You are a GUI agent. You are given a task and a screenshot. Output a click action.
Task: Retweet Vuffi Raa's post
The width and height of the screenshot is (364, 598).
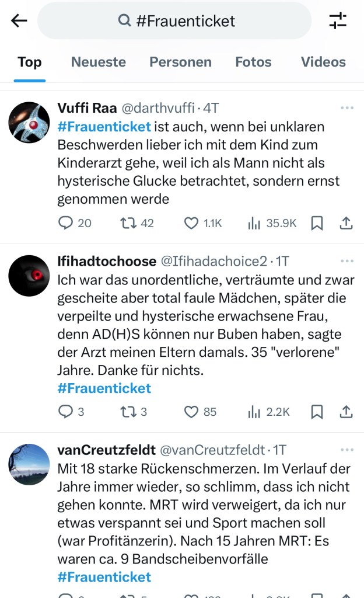pyautogui.click(x=128, y=222)
